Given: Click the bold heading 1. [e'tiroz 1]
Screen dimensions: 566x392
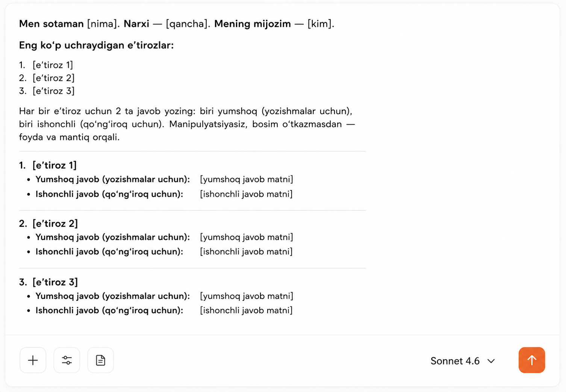Looking at the screenshot, I should [48, 165].
